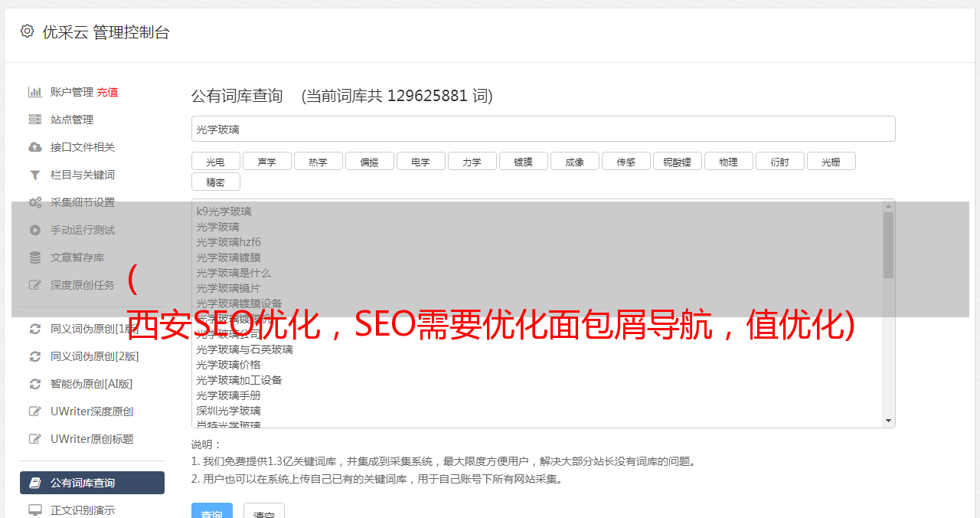Select 光学玻璃手册 in the results list
Screen dimensions: 980x518
click(x=228, y=395)
